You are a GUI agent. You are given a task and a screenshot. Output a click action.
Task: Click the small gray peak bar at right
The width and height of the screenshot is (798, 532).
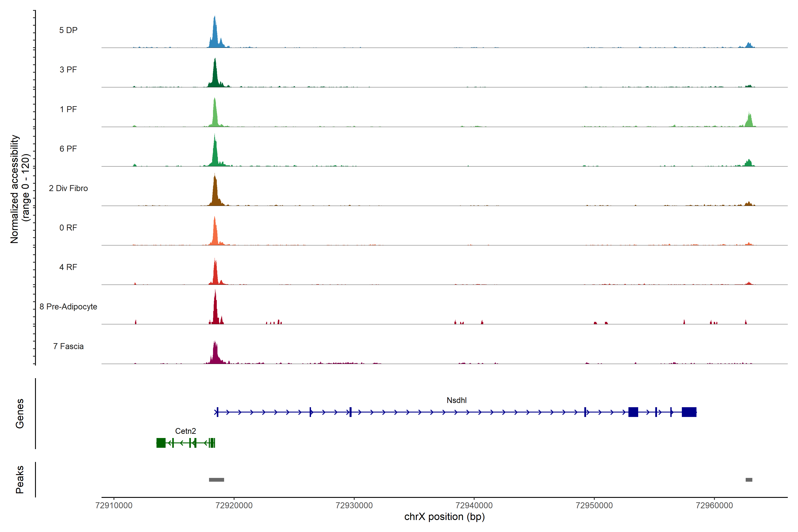749,480
